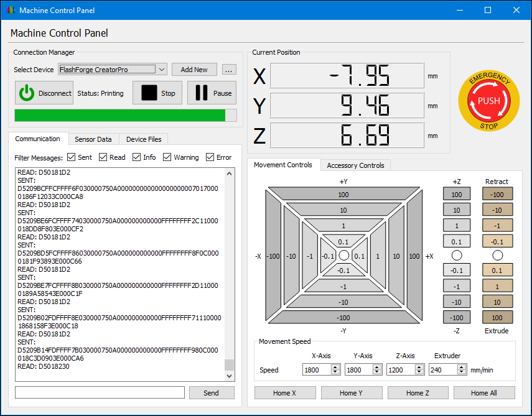The image size is (532, 416).
Task: Jog +X by 1
Action: coord(378,256)
